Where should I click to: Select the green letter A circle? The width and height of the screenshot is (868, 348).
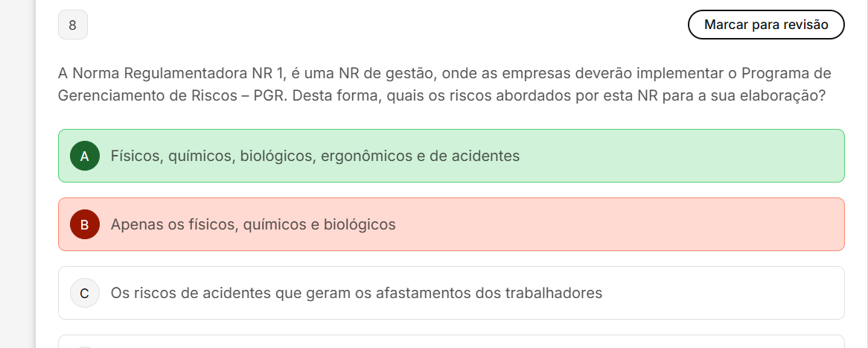pyautogui.click(x=85, y=156)
